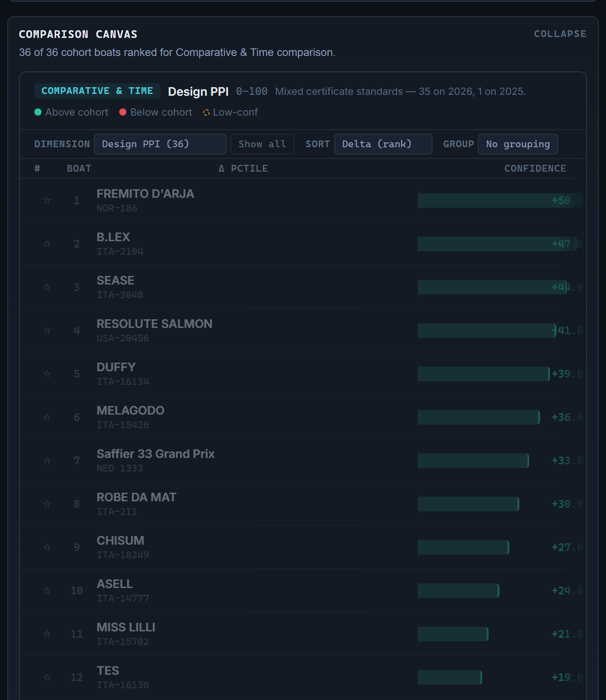Favorite the ROBE DA MAT boat

coord(47,504)
